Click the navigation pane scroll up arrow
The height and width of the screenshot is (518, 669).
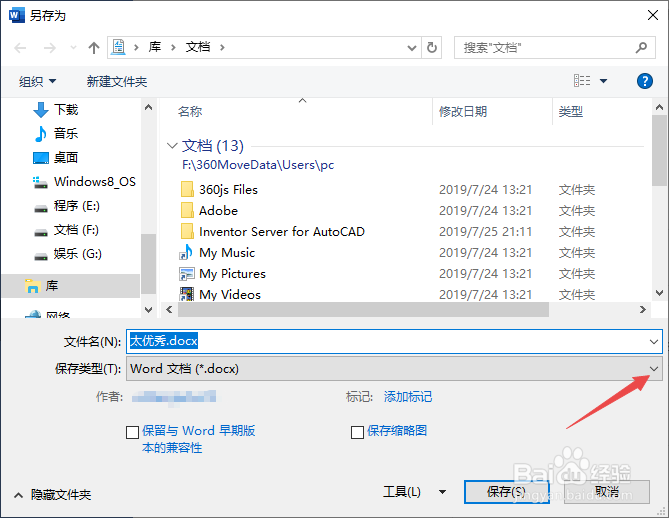[x=148, y=107]
